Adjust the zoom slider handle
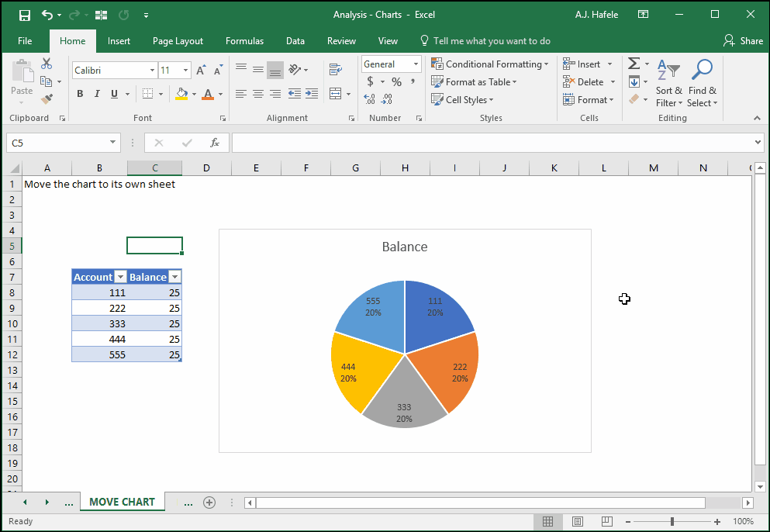The width and height of the screenshot is (770, 532). 672,522
